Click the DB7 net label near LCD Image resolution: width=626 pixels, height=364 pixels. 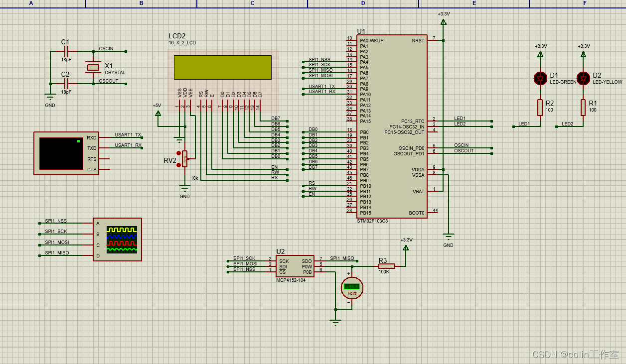tap(276, 119)
